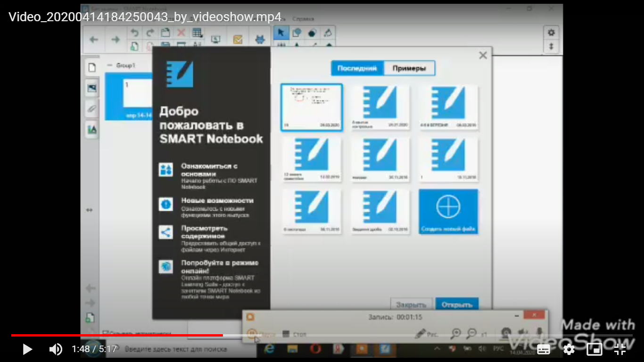The image size is (644, 362).
Task: Click the zoom in magnifier on recorder
Action: tap(456, 334)
